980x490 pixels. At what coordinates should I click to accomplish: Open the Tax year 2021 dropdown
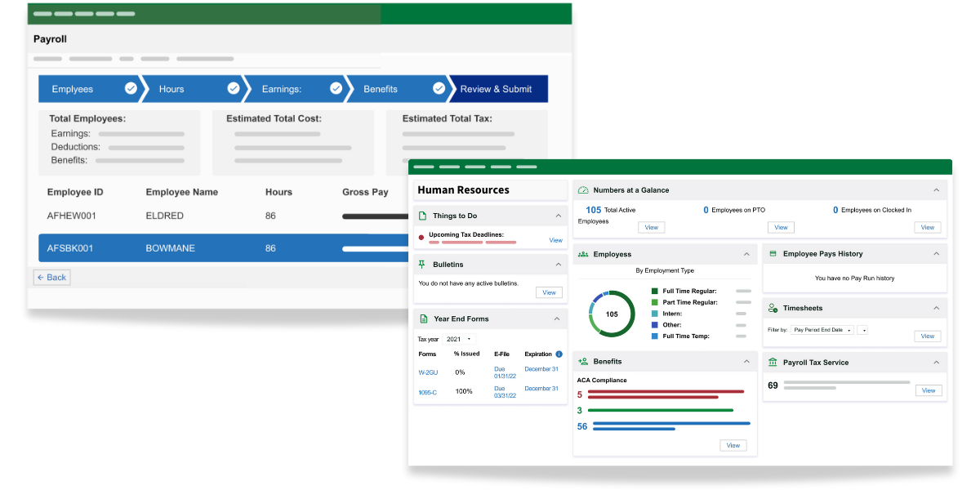point(459,339)
